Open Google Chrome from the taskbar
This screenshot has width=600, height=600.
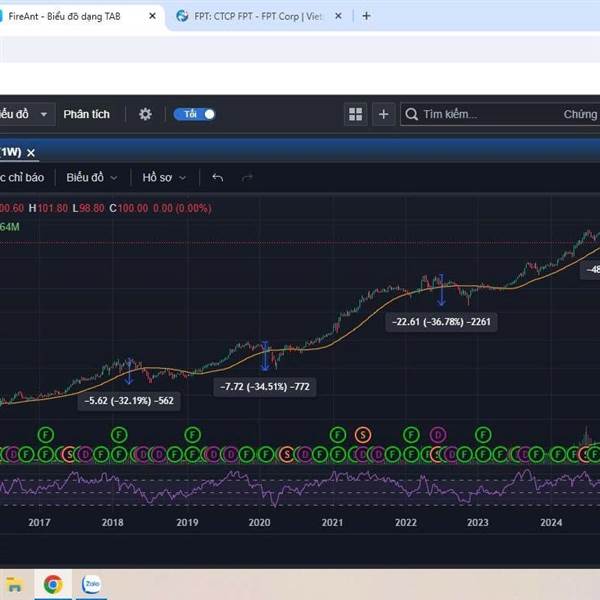53,584
